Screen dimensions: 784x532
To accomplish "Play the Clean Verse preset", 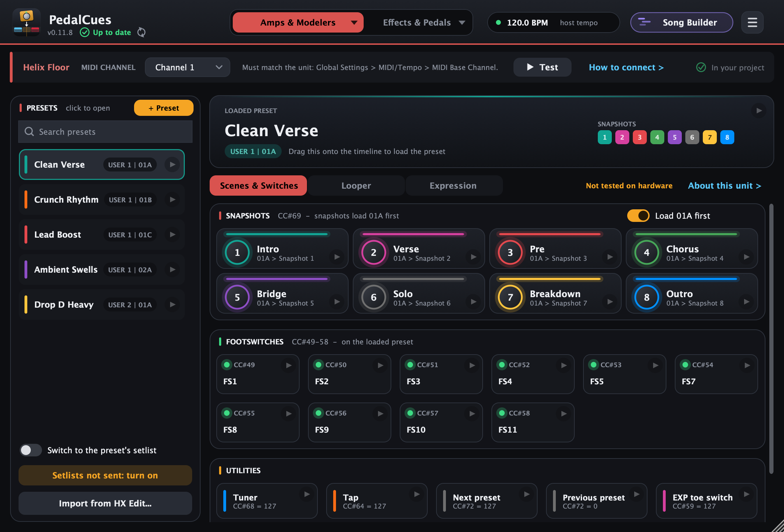I will pos(172,164).
